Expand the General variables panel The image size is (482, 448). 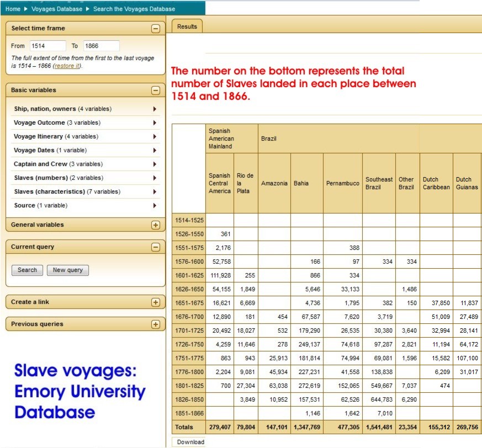156,225
